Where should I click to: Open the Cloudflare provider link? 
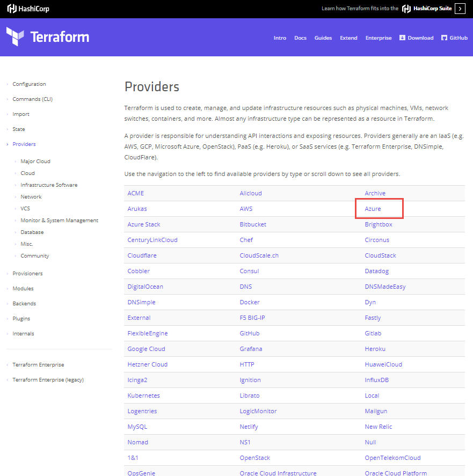click(x=142, y=255)
